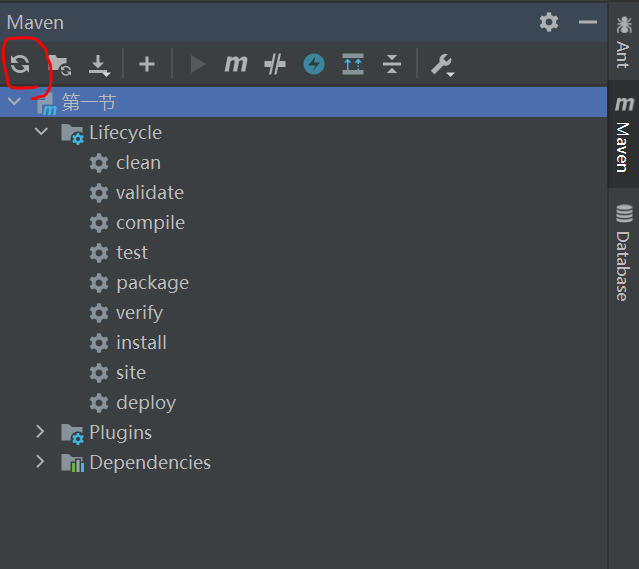
Task: Click the Plugins folder icon
Action: pyautogui.click(x=73, y=434)
